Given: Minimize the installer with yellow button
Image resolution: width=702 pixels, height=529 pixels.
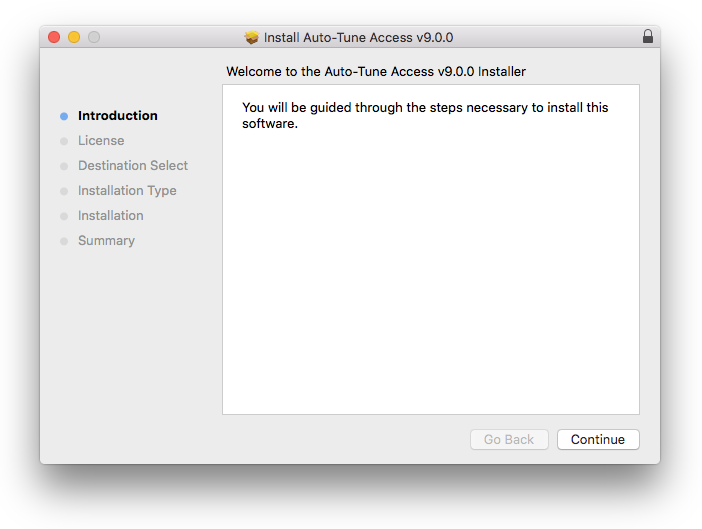Looking at the screenshot, I should (74, 37).
